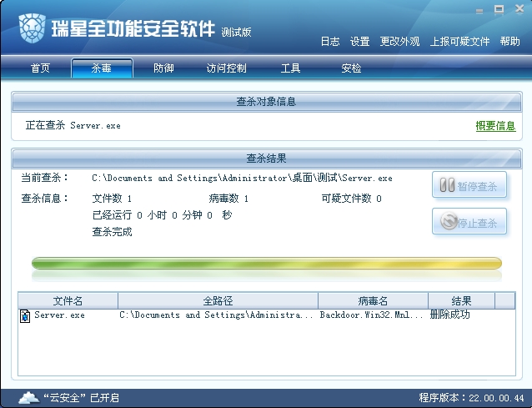Open the 防御 tab

coord(163,68)
